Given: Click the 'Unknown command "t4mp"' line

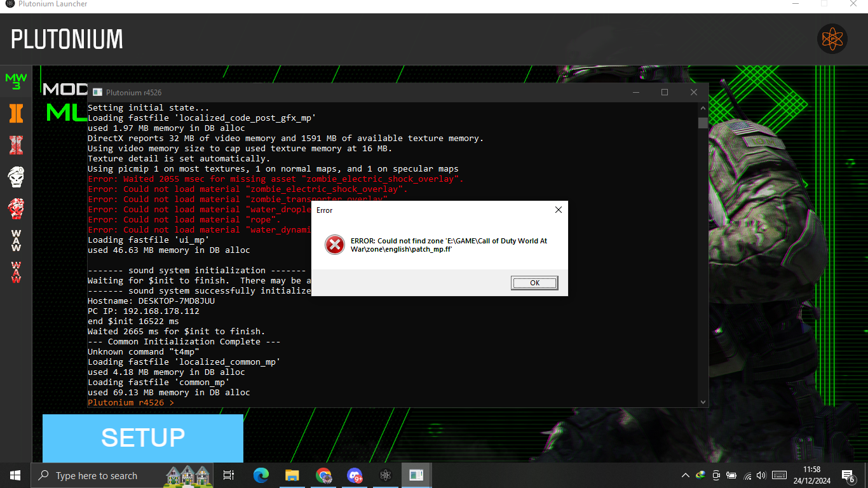Looking at the screenshot, I should (144, 351).
